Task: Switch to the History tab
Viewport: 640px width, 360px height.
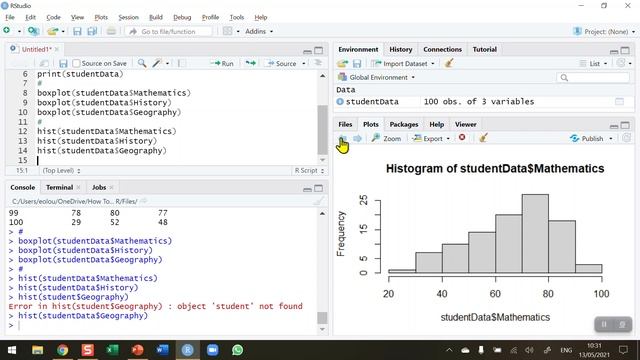Action: (x=400, y=49)
